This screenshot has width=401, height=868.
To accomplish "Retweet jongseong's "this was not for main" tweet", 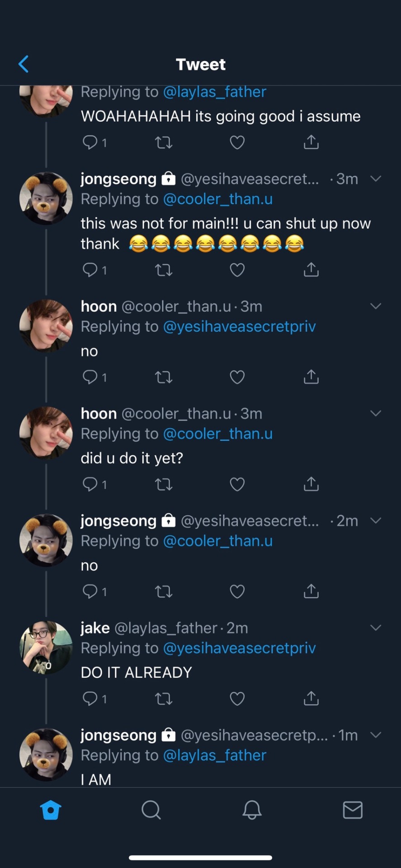I will 163,270.
